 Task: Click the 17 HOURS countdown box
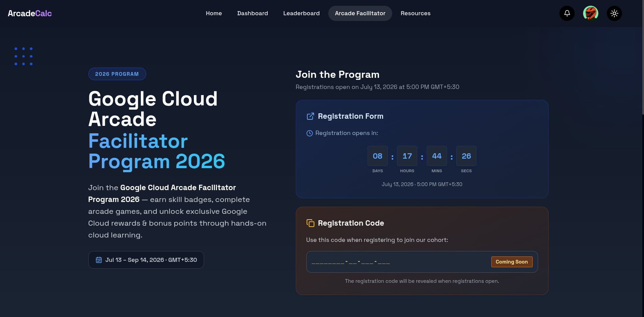click(x=407, y=156)
